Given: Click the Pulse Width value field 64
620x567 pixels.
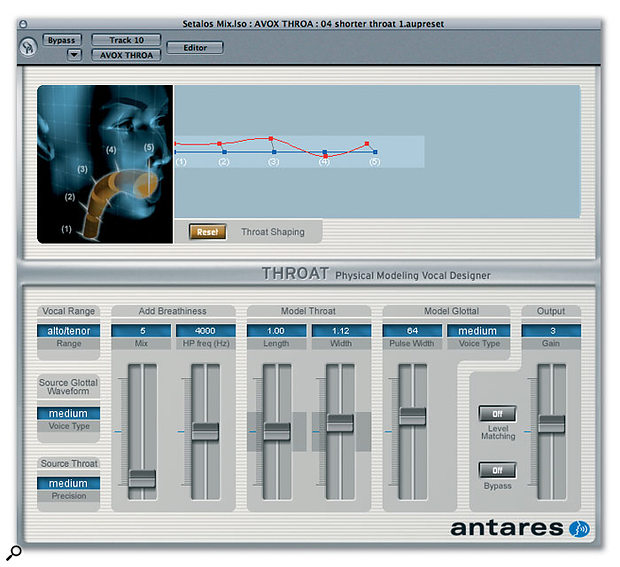Looking at the screenshot, I should 412,331.
